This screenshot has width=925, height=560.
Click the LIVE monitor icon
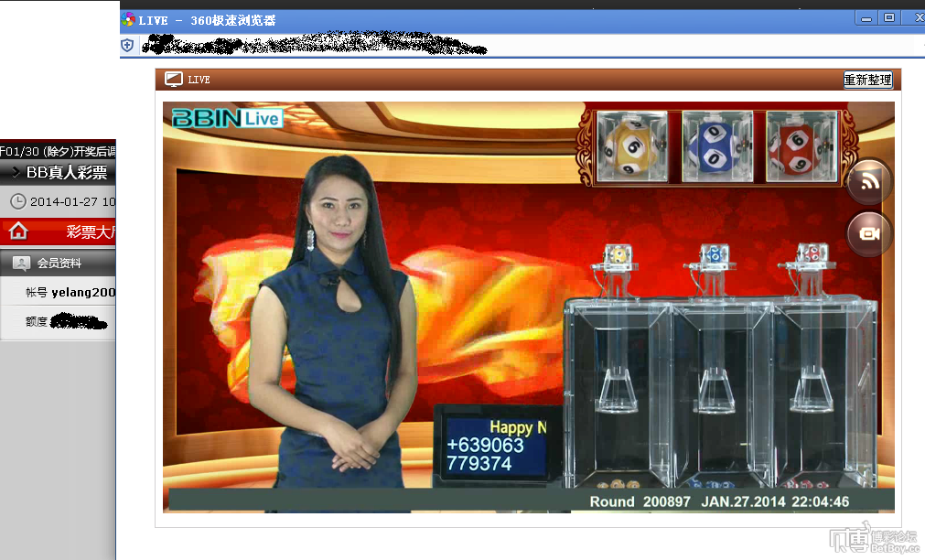(x=174, y=79)
